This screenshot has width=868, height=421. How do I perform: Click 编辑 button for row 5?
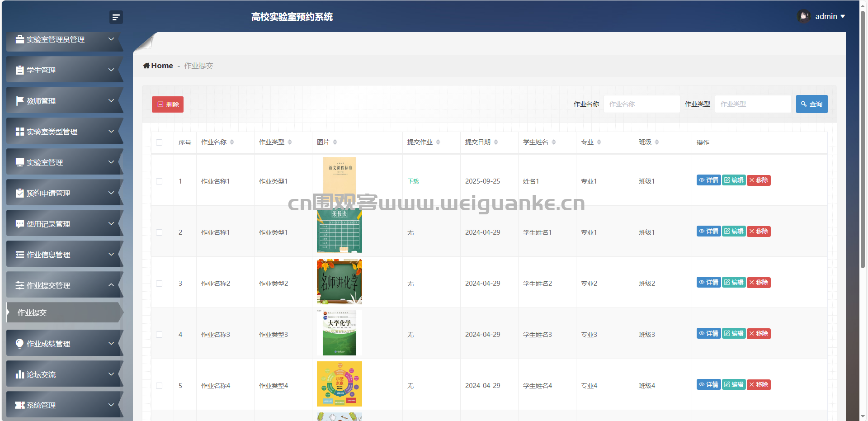(734, 384)
